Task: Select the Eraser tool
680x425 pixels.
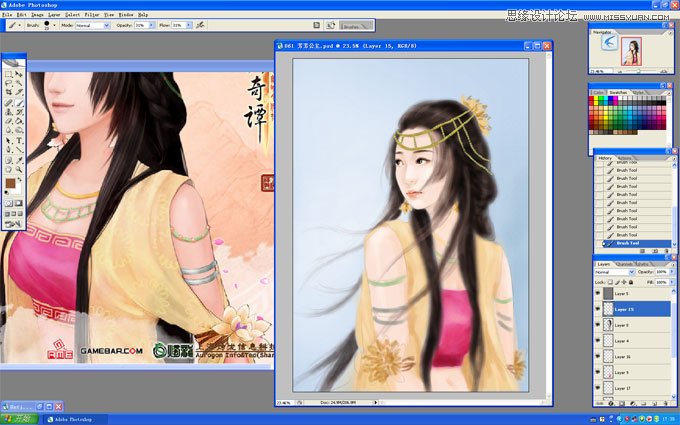Action: (8, 121)
